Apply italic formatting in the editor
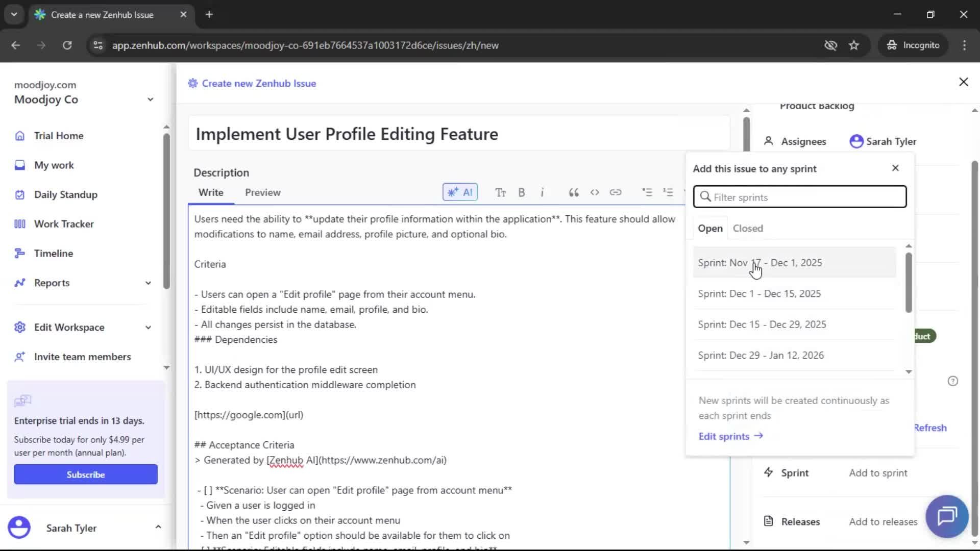980x551 pixels. [x=543, y=192]
